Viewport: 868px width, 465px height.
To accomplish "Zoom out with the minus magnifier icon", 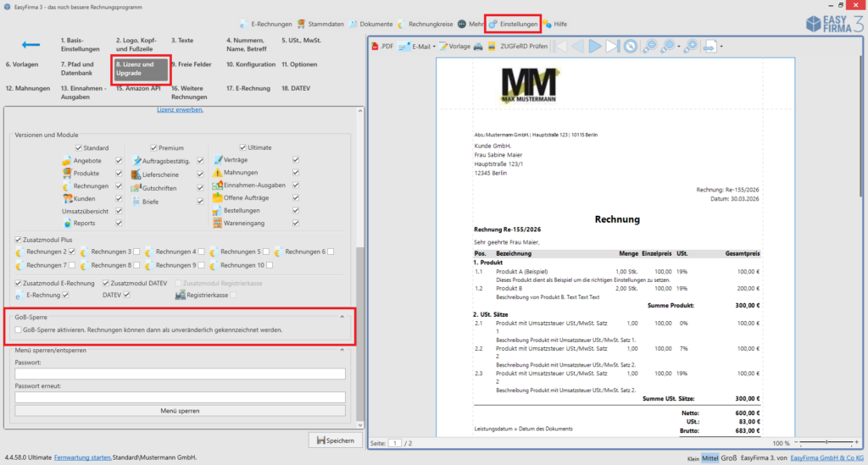I will pos(649,47).
